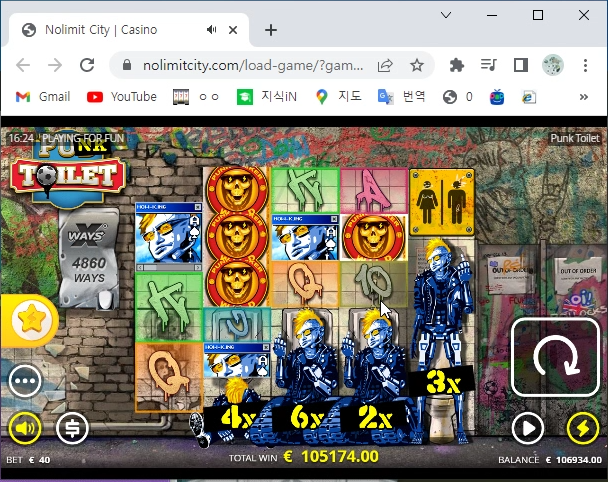Click the xWays 4860 ways plaque
Image resolution: width=608 pixels, height=482 pixels.
click(89, 258)
